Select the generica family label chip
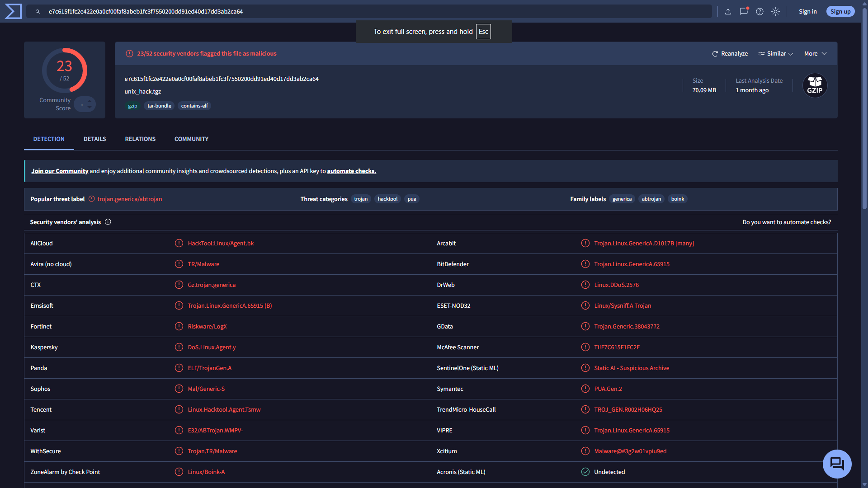 point(622,199)
